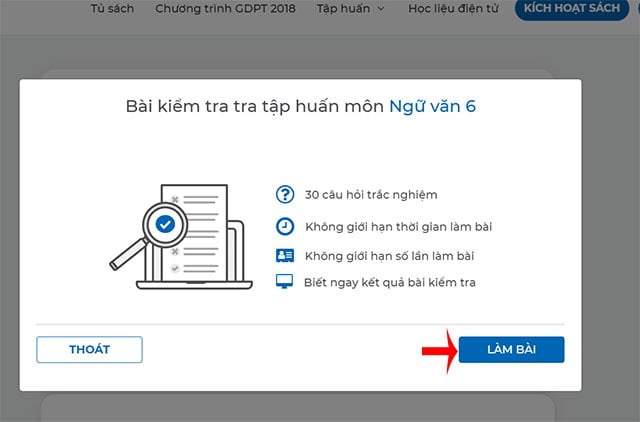The height and width of the screenshot is (422, 640).
Task: Click 'Biết ngay kết quả bài kiểm tra'
Action: (390, 282)
